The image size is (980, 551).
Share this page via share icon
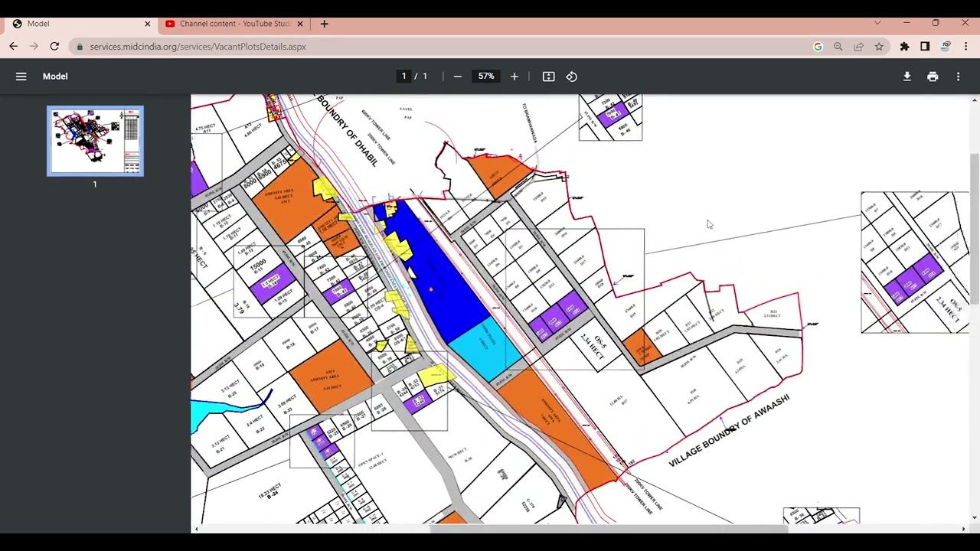tap(858, 47)
